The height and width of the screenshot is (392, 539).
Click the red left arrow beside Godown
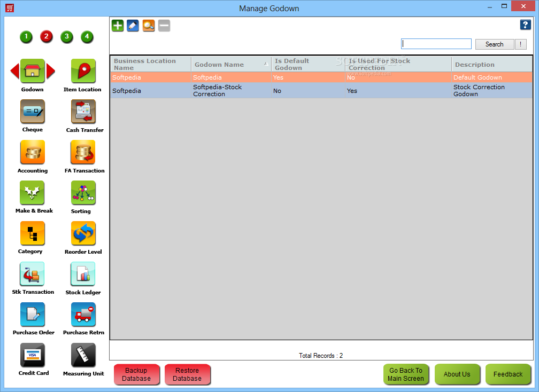[15, 71]
